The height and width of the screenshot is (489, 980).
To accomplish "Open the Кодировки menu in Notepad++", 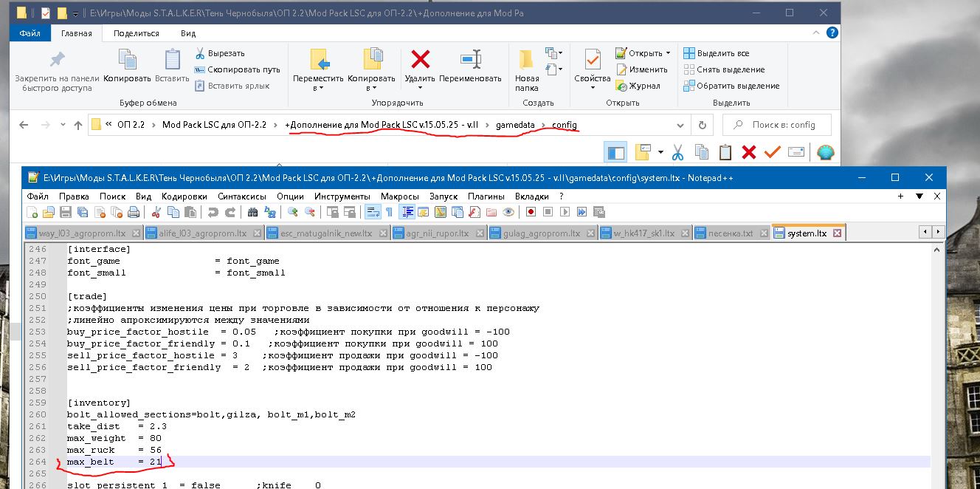I will (184, 196).
